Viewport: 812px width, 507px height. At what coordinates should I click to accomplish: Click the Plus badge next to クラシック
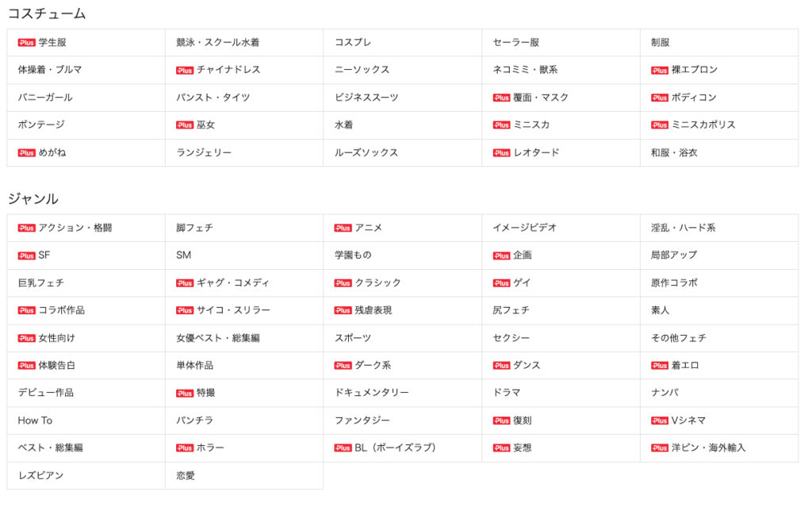[343, 283]
